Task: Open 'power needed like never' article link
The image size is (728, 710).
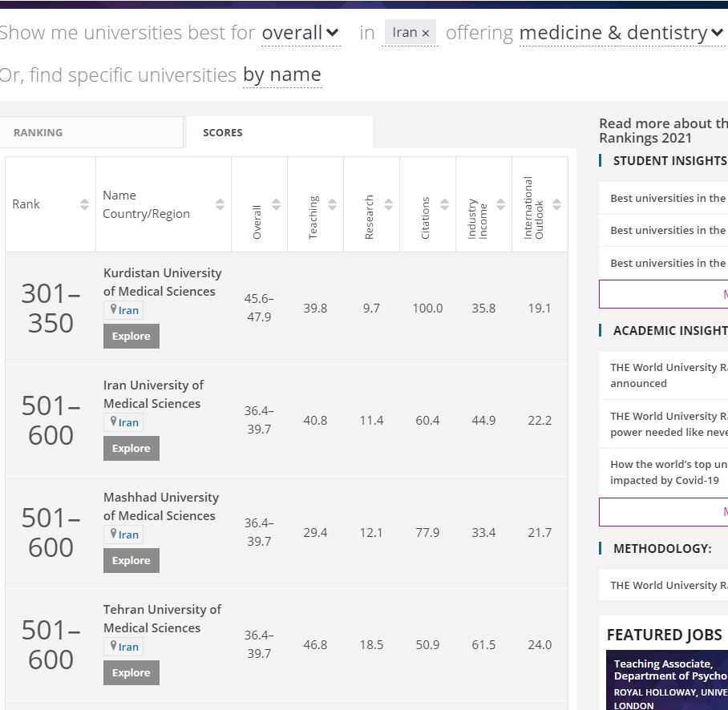Action: [669, 424]
